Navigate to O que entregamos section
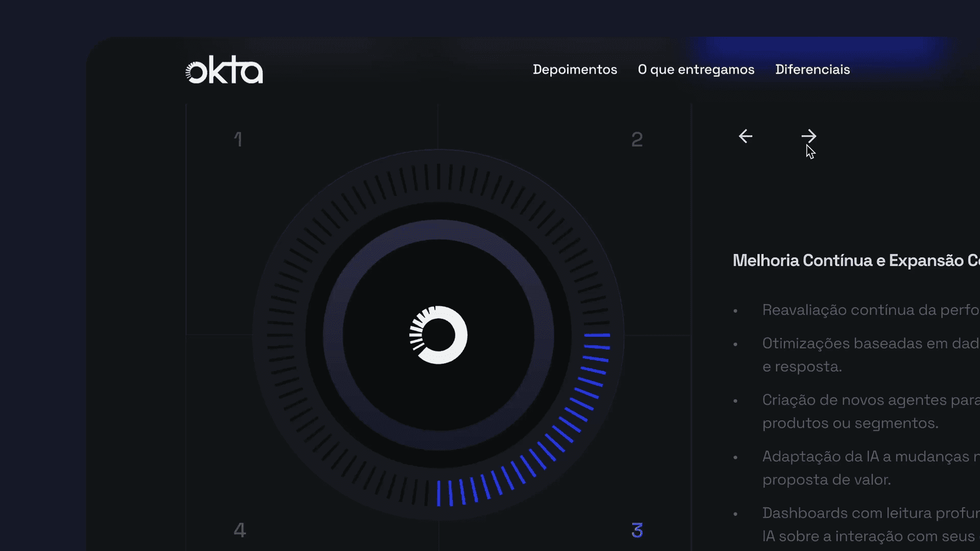Image resolution: width=980 pixels, height=551 pixels. [x=696, y=69]
